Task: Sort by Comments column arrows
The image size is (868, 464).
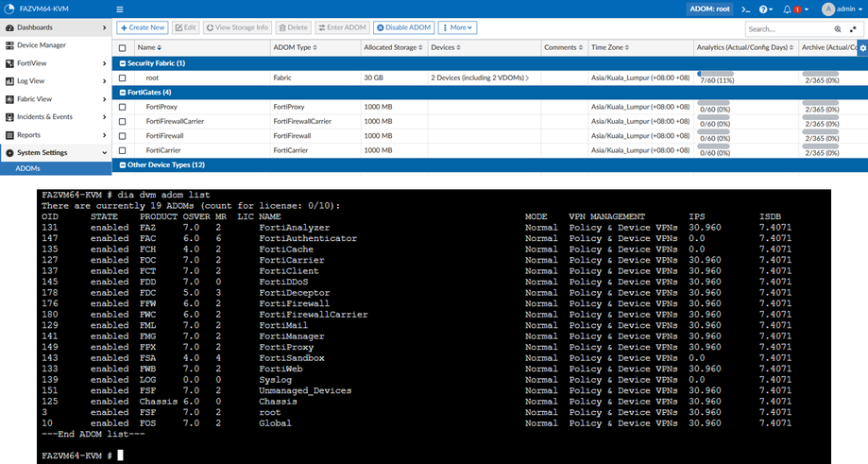Action: tap(581, 47)
